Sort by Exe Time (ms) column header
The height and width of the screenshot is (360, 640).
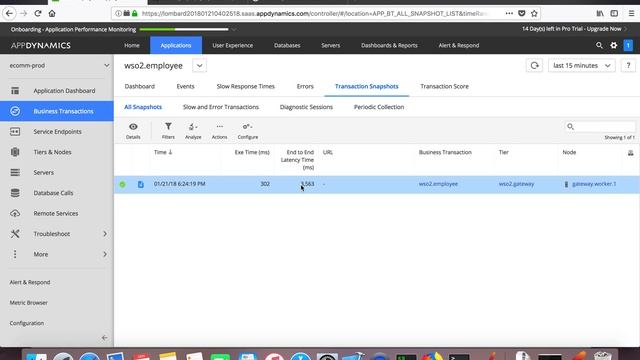252,152
